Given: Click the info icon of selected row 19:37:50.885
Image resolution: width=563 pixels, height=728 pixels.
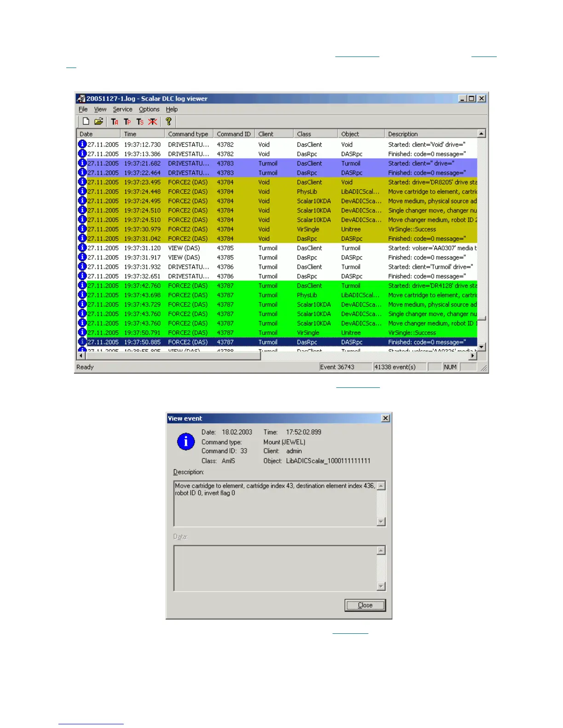Looking at the screenshot, I should click(x=82, y=342).
